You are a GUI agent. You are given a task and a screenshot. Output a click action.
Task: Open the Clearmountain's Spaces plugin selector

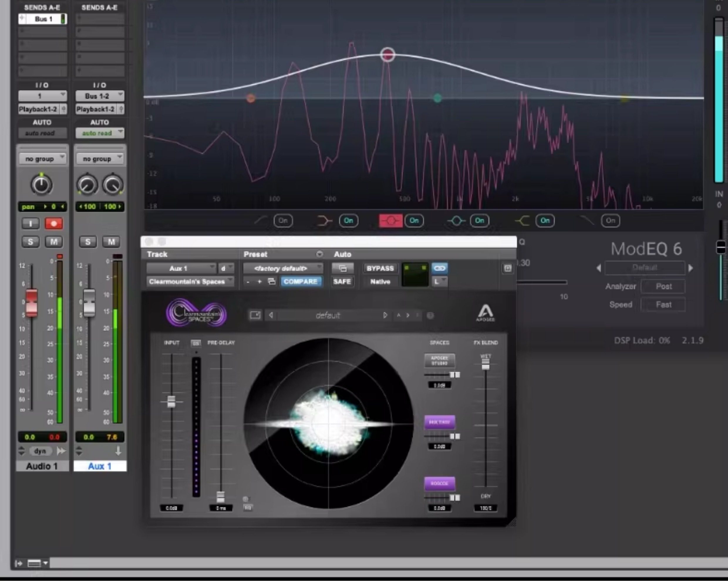(190, 281)
